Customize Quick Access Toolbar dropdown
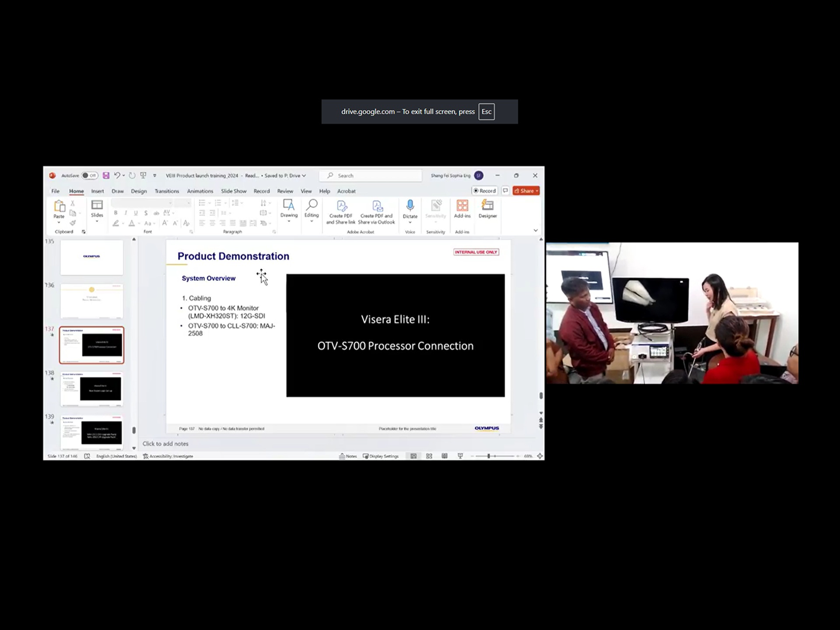 pos(154,175)
